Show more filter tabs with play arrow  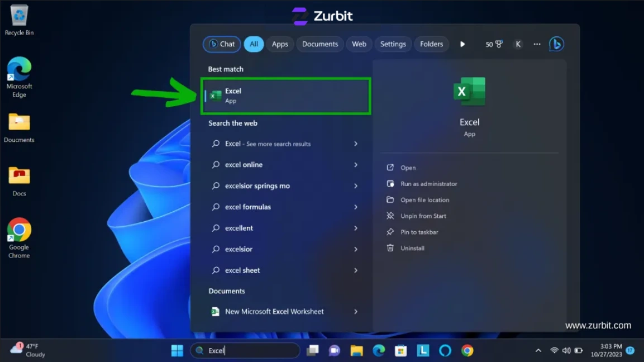click(x=462, y=44)
